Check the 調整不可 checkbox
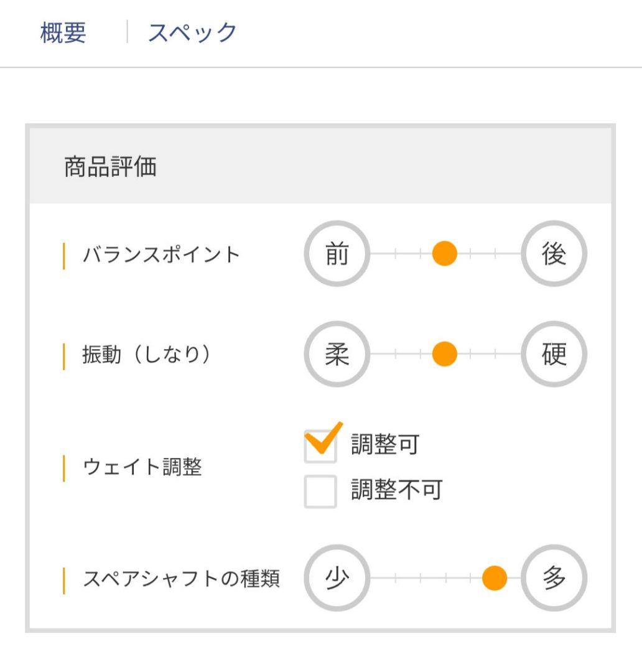 (320, 491)
